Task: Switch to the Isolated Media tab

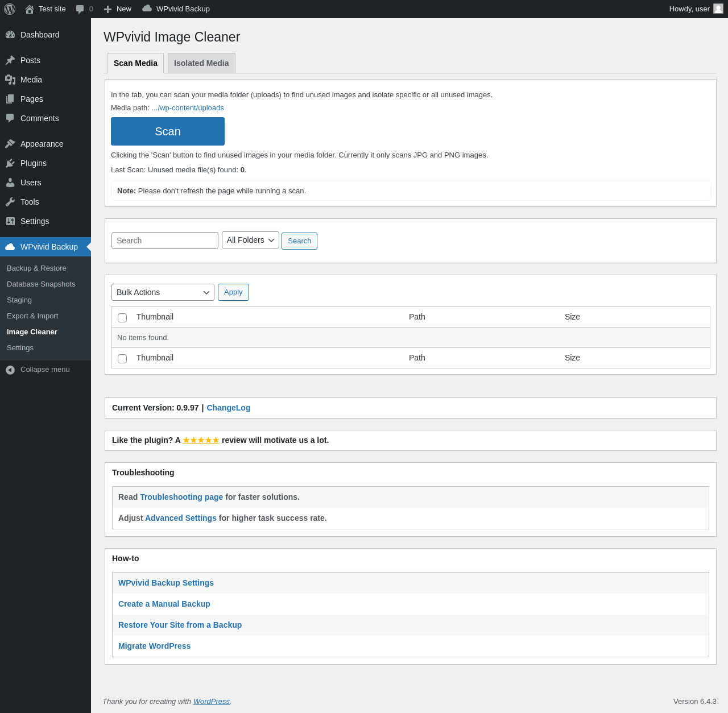Action: click(x=201, y=63)
